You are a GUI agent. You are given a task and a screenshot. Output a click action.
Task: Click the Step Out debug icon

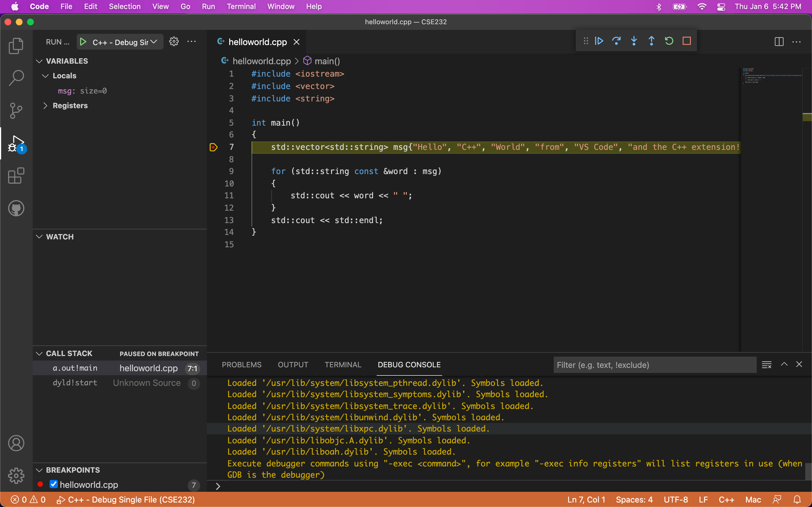[651, 41]
